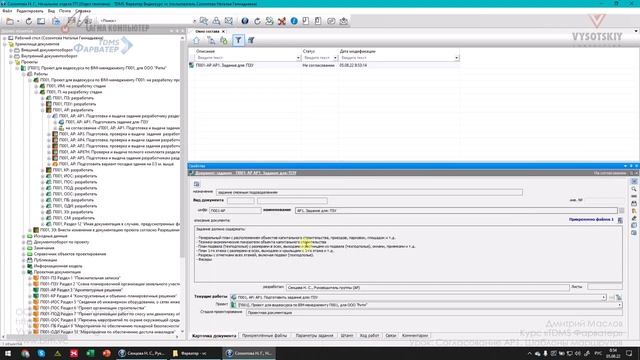Click the red cross-arrows toolbar icon
The height and width of the screenshot is (360, 640).
282,21
